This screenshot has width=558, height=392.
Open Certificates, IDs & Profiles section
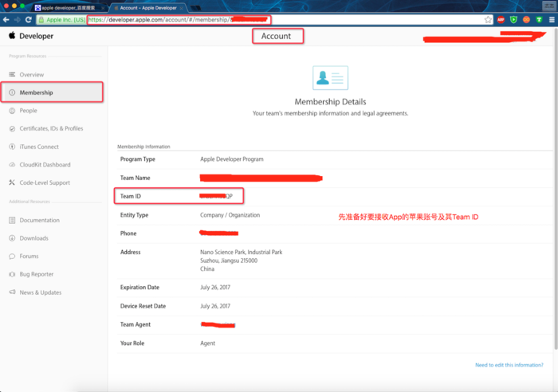[x=51, y=128]
